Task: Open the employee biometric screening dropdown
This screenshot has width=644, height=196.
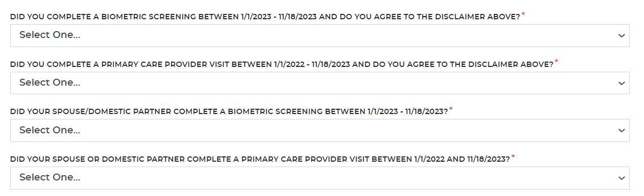Action: [320, 35]
